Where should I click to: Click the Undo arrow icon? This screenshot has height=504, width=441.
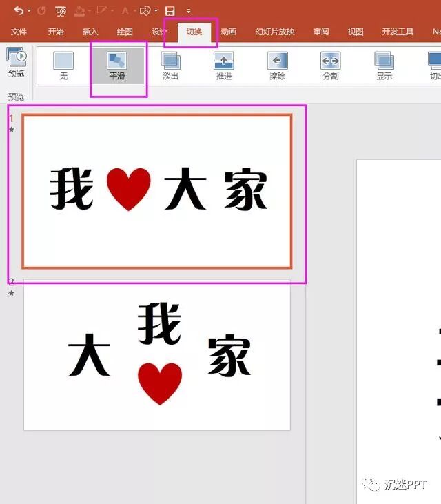tap(19, 11)
